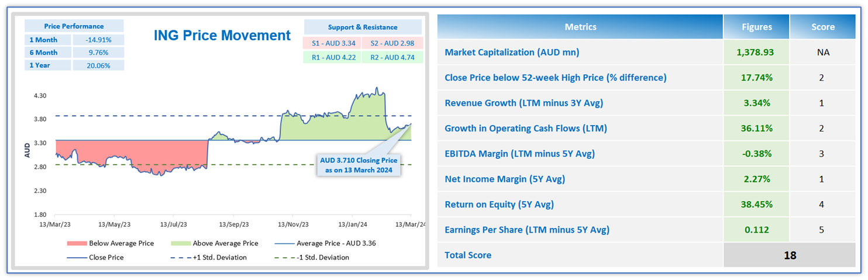
Task: Select support level S2 - AUD 2.98
Action: (x=392, y=43)
